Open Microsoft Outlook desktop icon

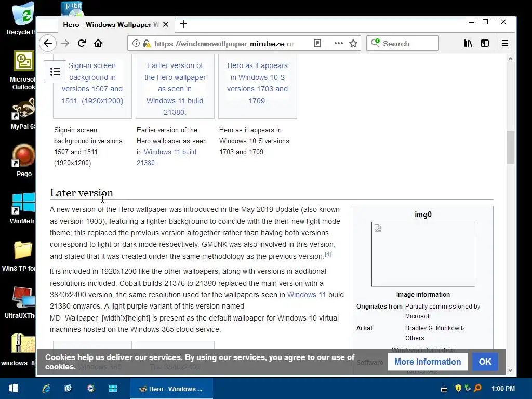click(x=22, y=71)
